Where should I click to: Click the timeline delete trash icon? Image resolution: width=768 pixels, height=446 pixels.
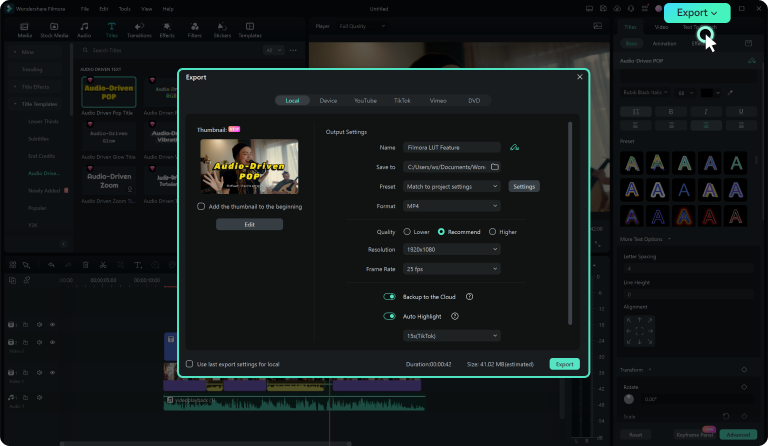point(86,265)
